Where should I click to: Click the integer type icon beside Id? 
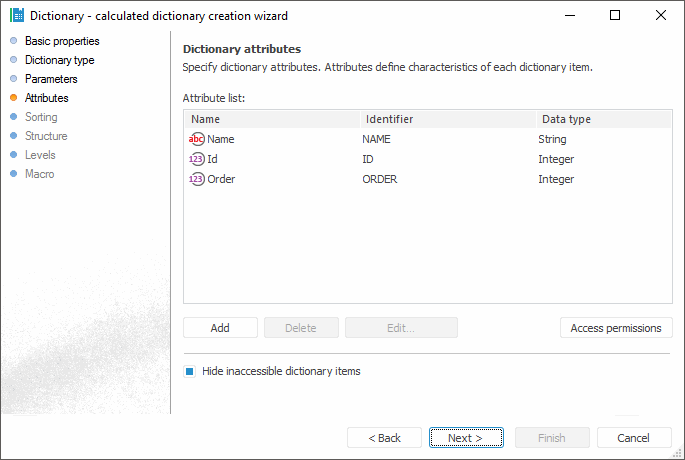tap(196, 159)
